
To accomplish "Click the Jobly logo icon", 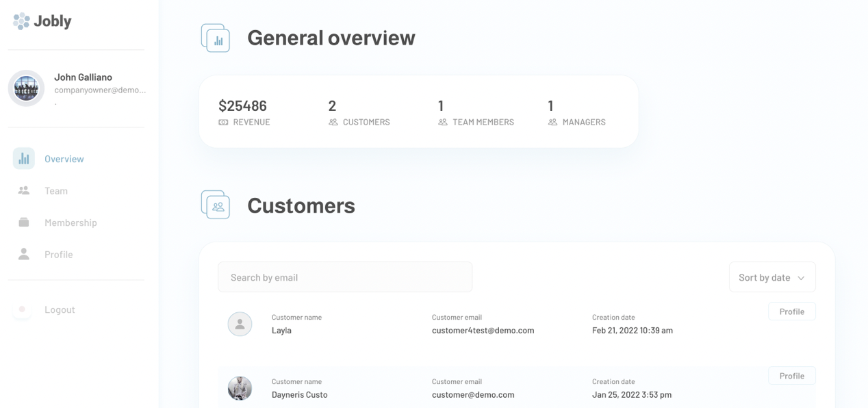I will tap(21, 21).
